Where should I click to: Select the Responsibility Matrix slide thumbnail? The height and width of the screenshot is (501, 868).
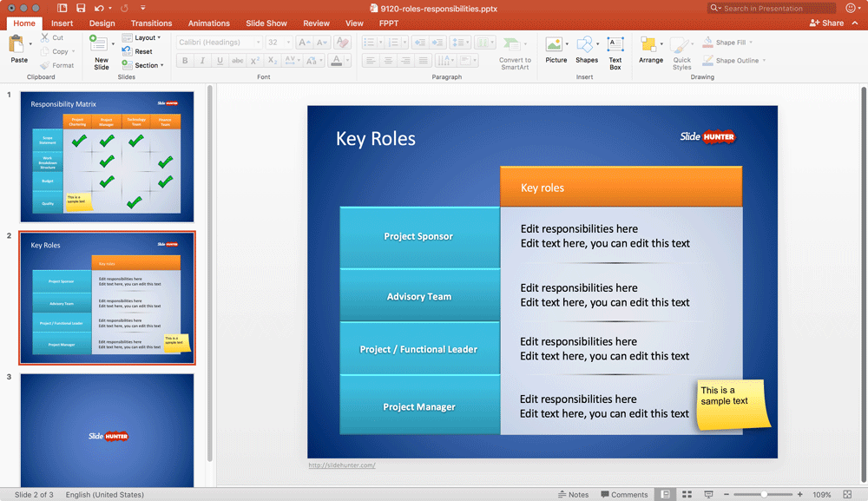(x=107, y=156)
